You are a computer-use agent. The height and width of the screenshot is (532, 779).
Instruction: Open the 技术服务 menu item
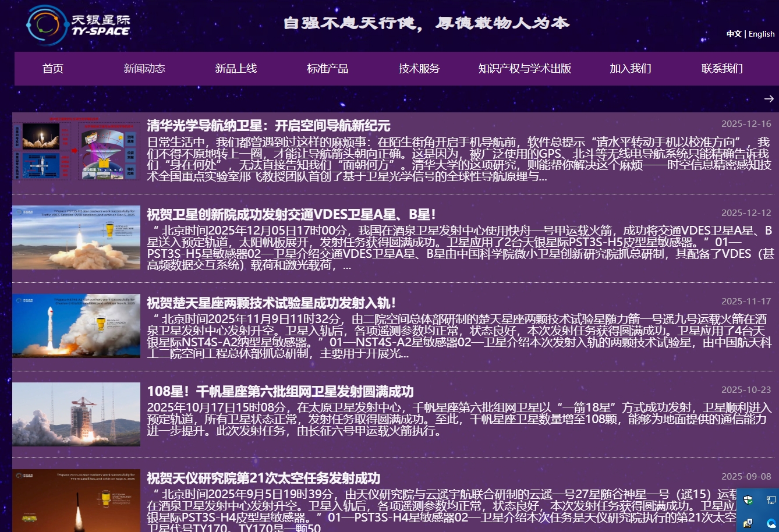(419, 69)
